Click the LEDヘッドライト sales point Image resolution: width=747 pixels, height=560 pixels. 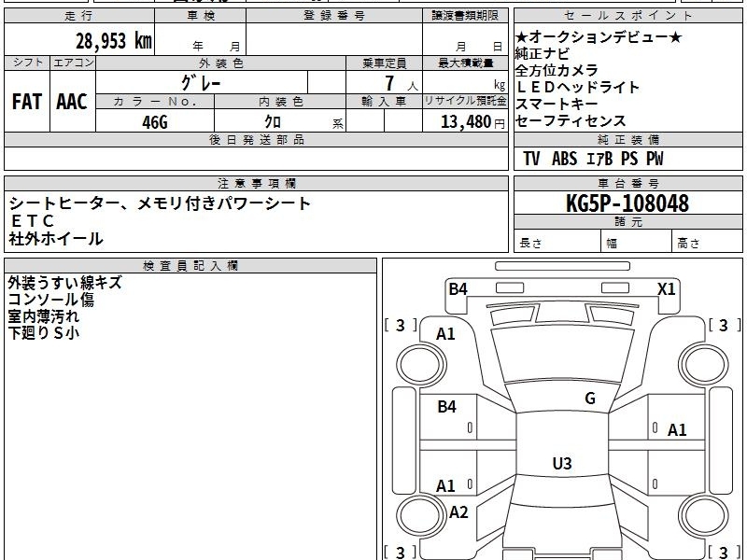tap(577, 87)
